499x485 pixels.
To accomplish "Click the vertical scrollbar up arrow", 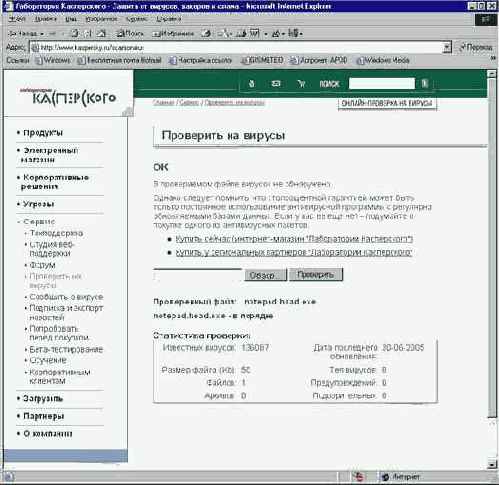I will point(492,74).
